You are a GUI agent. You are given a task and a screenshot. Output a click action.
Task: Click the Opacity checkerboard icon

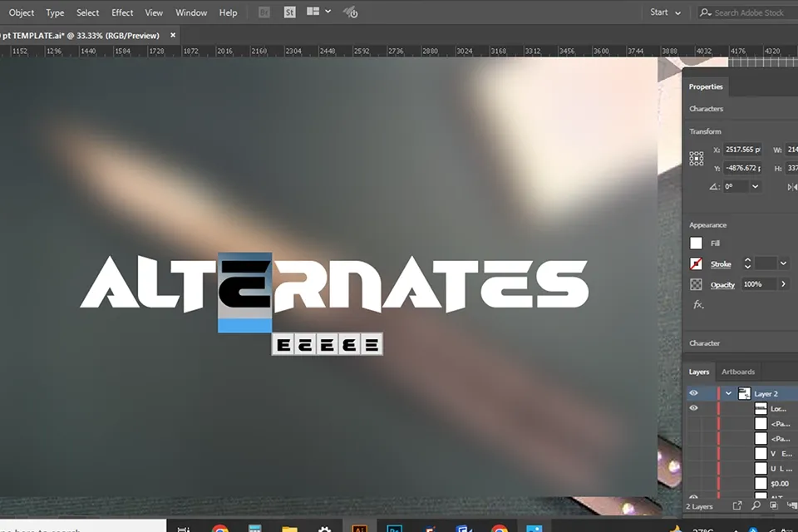point(697,284)
